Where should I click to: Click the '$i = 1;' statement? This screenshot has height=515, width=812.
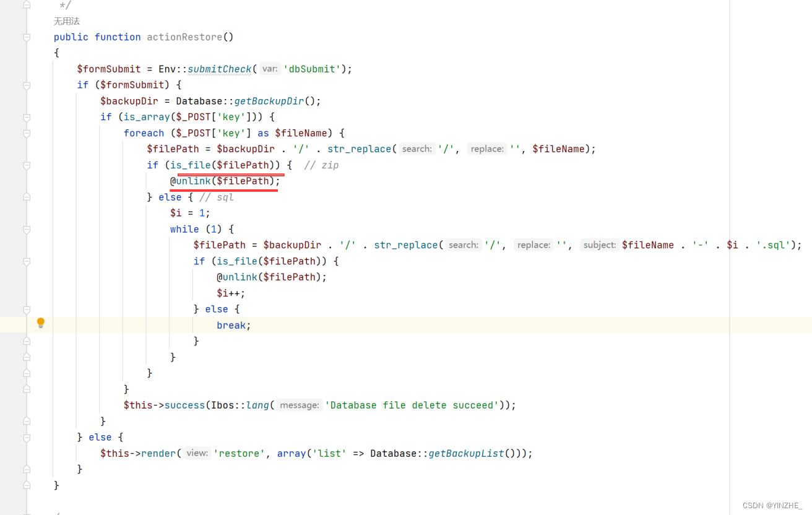click(190, 213)
